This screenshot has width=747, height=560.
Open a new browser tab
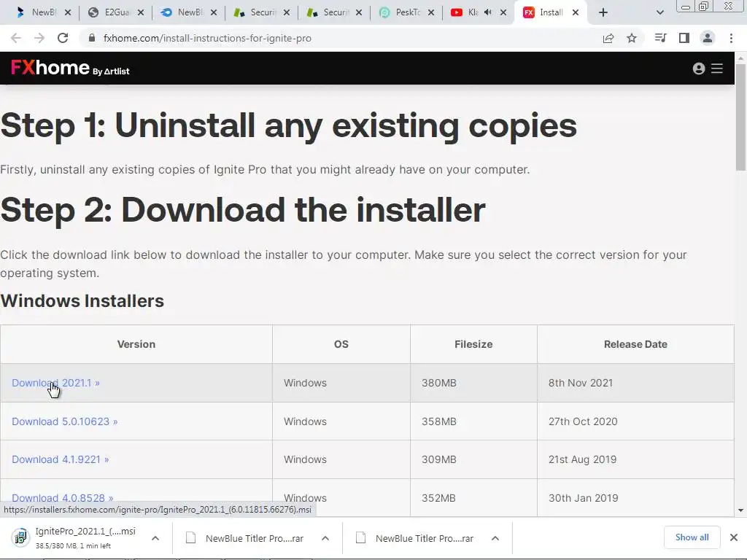(603, 12)
